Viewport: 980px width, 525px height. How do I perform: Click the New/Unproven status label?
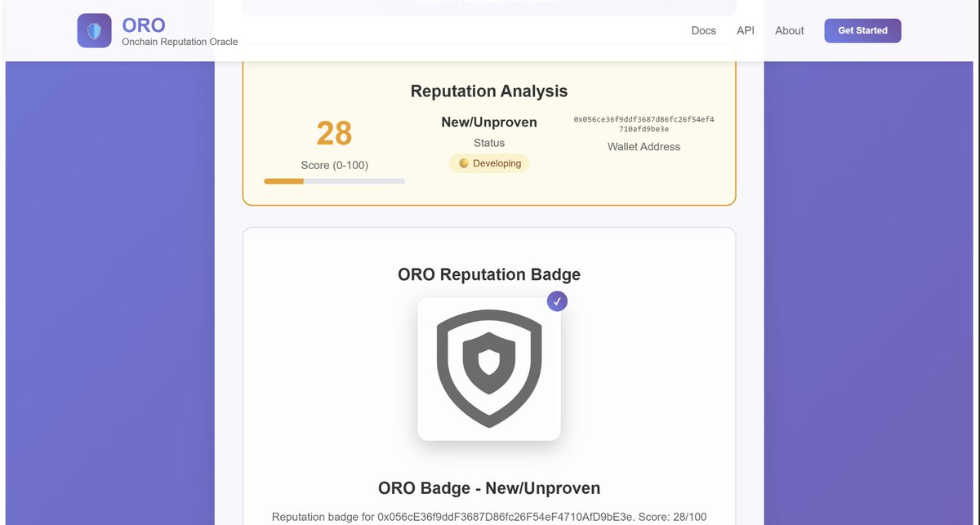(488, 122)
